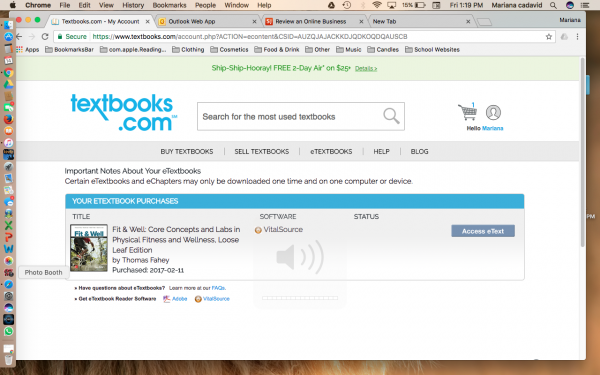This screenshot has width=600, height=375.
Task: Open App Store from the Dock
Action: coord(8,37)
